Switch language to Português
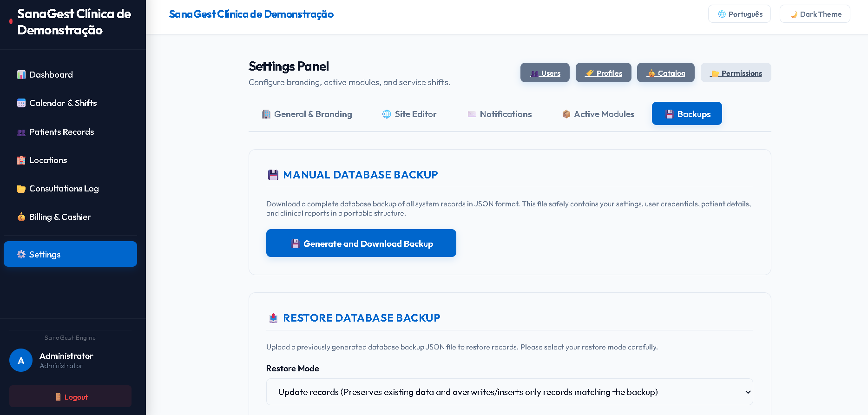The height and width of the screenshot is (415, 868). (739, 14)
